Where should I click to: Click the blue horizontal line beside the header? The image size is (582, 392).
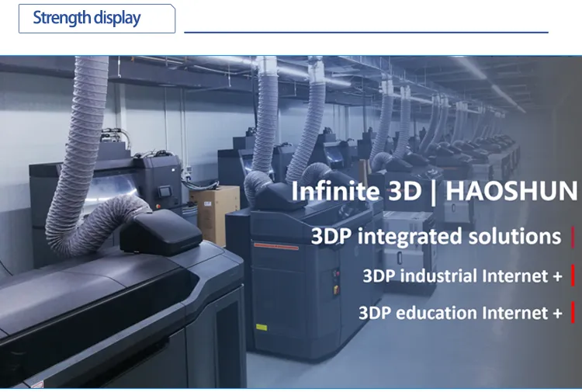[365, 33]
